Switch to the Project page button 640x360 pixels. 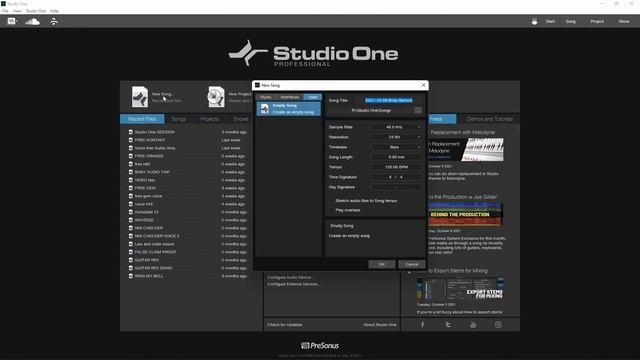point(597,21)
